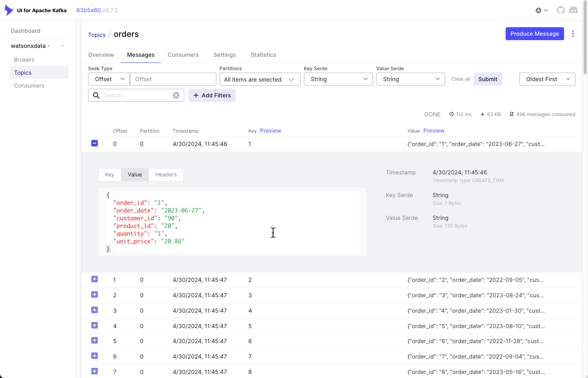Click value text of order_id 5 row
This screenshot has width=588, height=378.
pos(476,326)
